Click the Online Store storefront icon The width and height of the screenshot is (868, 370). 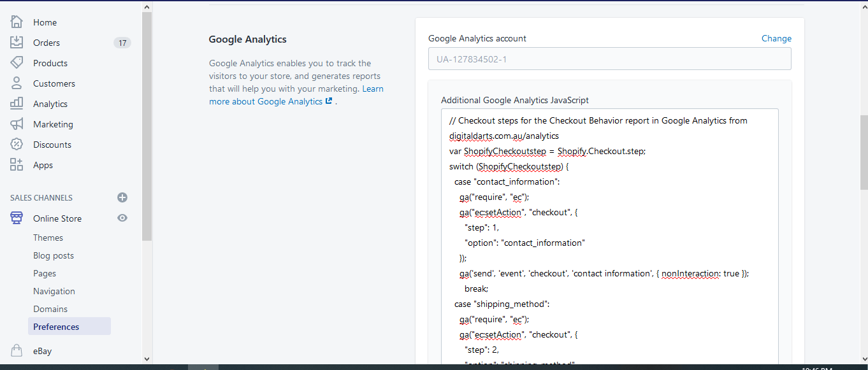coord(17,218)
